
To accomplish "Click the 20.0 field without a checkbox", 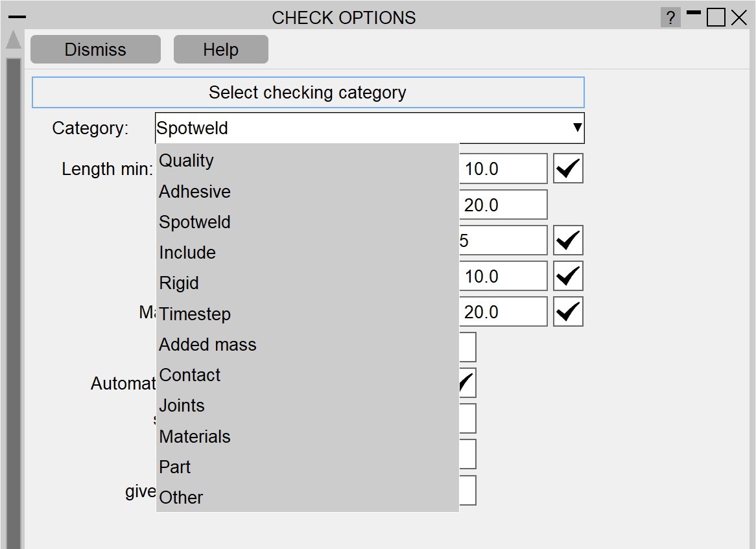I will 503,204.
